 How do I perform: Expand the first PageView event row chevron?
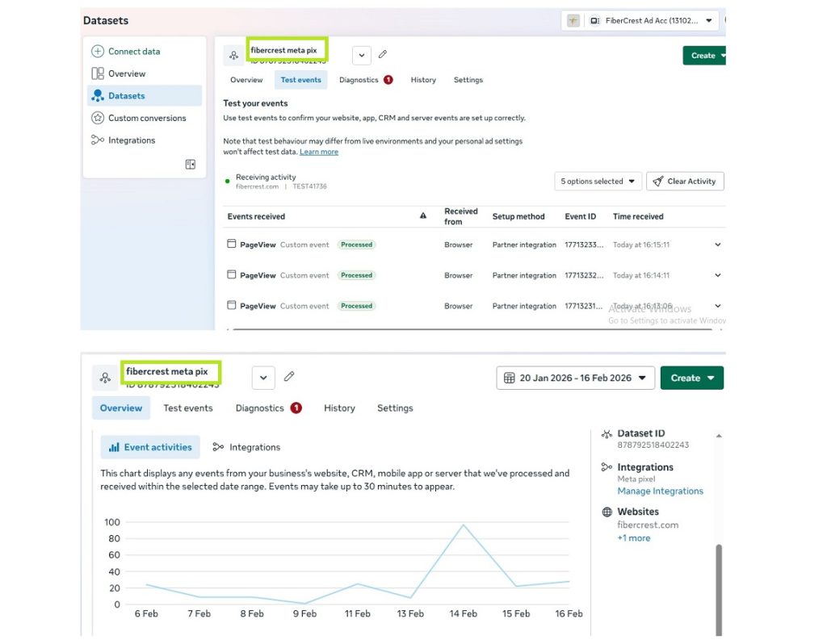pos(717,245)
